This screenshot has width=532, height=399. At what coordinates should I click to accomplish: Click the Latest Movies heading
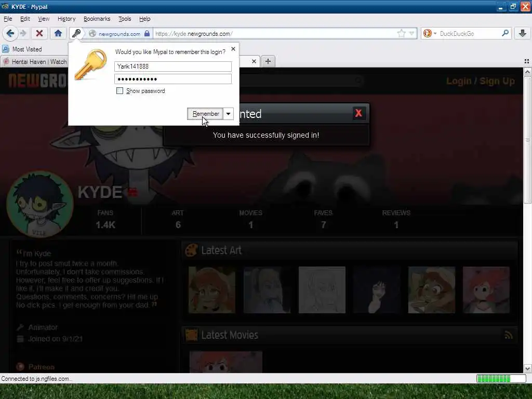pos(230,335)
